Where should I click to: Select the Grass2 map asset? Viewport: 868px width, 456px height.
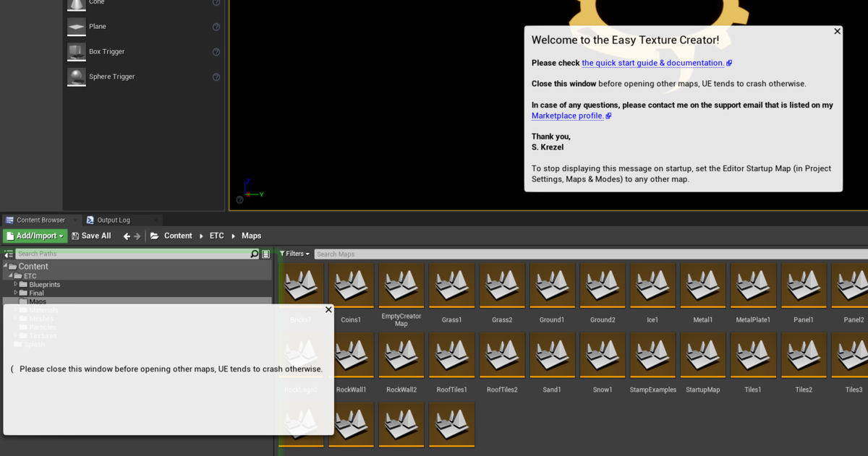point(502,293)
